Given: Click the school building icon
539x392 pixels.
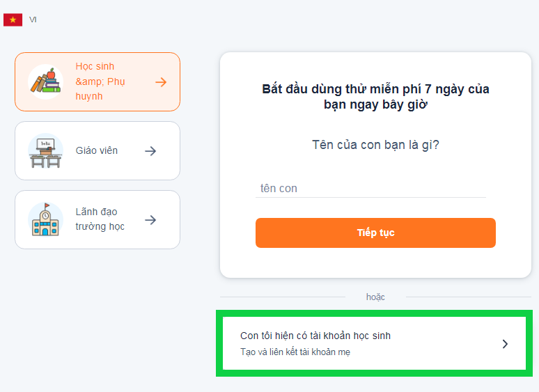Looking at the screenshot, I should coord(45,219).
